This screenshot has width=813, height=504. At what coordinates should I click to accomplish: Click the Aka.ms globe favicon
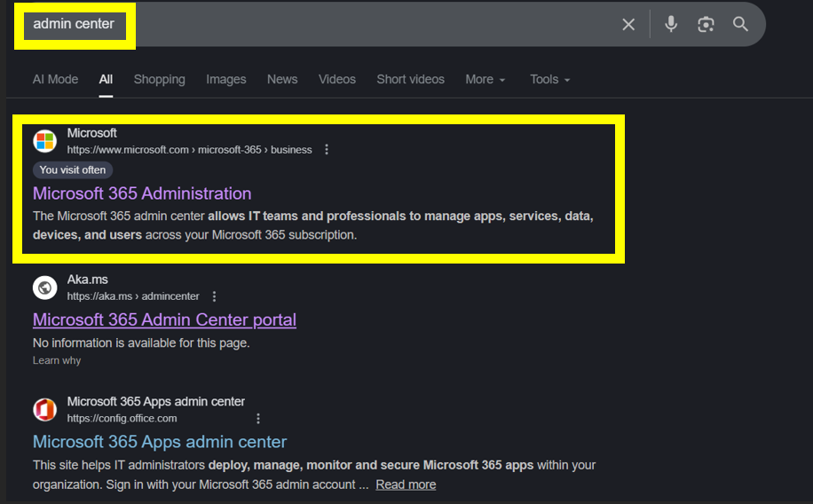(45, 287)
